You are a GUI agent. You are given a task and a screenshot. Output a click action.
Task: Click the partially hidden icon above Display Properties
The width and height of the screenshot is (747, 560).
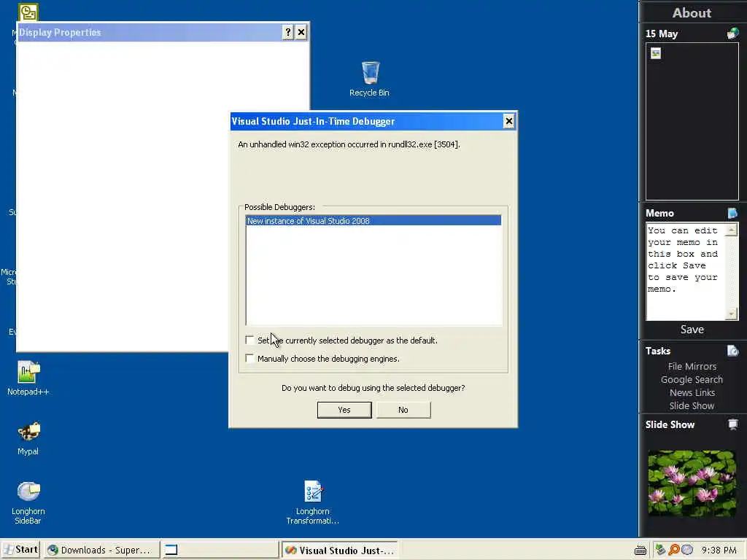pyautogui.click(x=28, y=12)
